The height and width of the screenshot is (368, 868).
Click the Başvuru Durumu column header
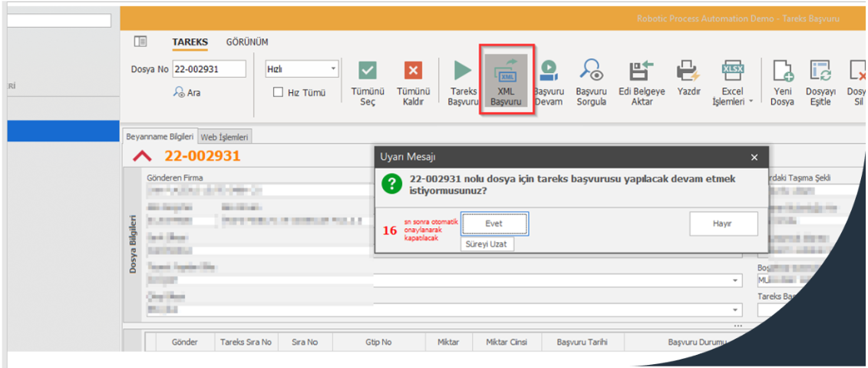pos(696,342)
